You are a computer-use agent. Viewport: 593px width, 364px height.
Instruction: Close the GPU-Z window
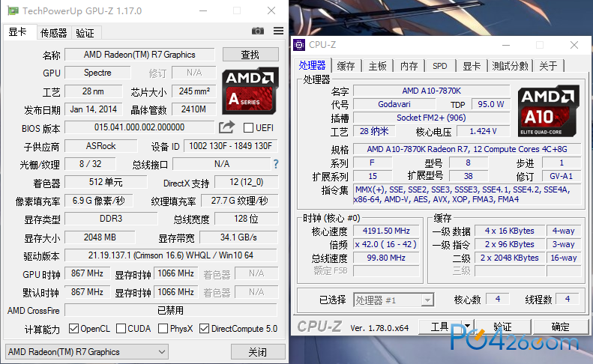(271, 10)
